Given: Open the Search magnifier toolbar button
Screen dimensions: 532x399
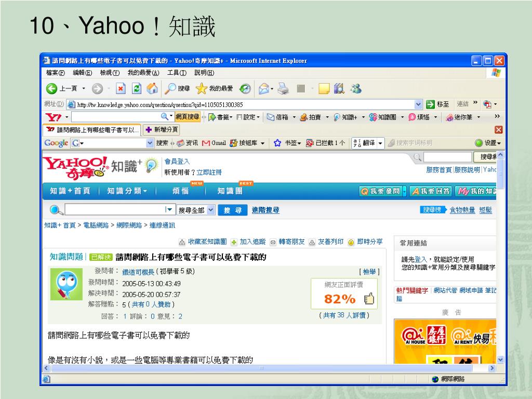Looking at the screenshot, I should click(x=177, y=89).
